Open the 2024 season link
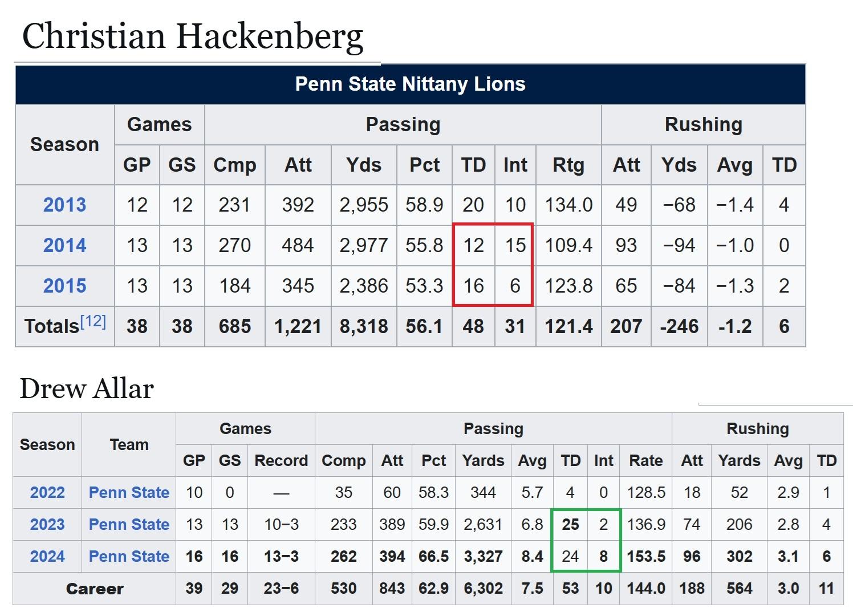This screenshot has width=853, height=616. click(x=47, y=556)
